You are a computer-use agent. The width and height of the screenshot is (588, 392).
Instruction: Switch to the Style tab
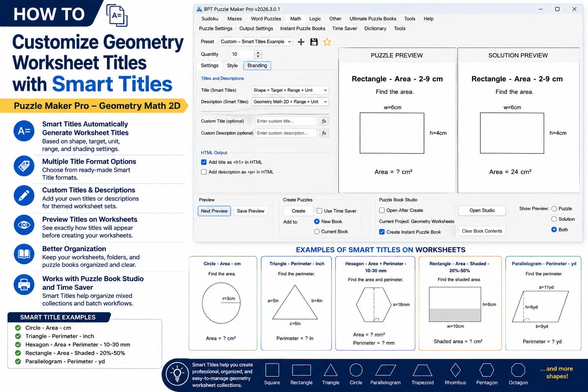click(232, 65)
